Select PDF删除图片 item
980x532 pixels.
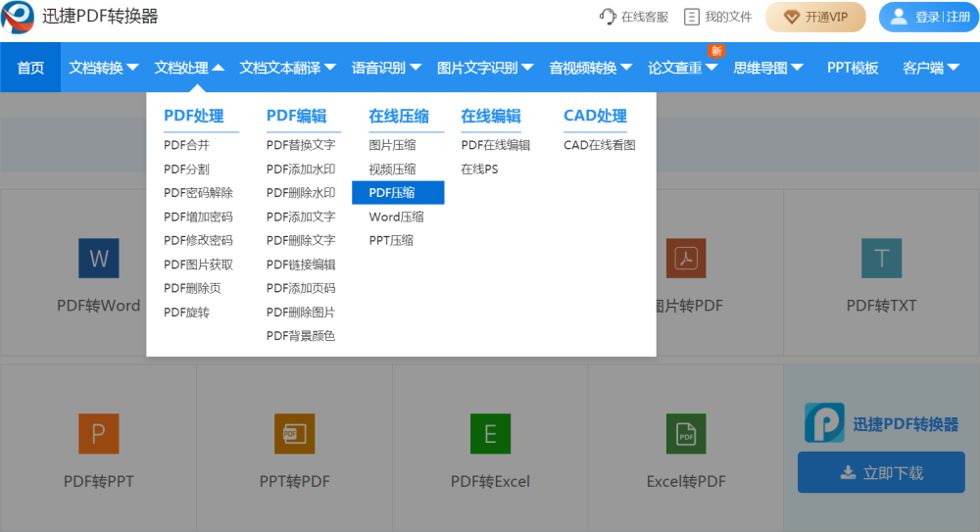coord(301,312)
